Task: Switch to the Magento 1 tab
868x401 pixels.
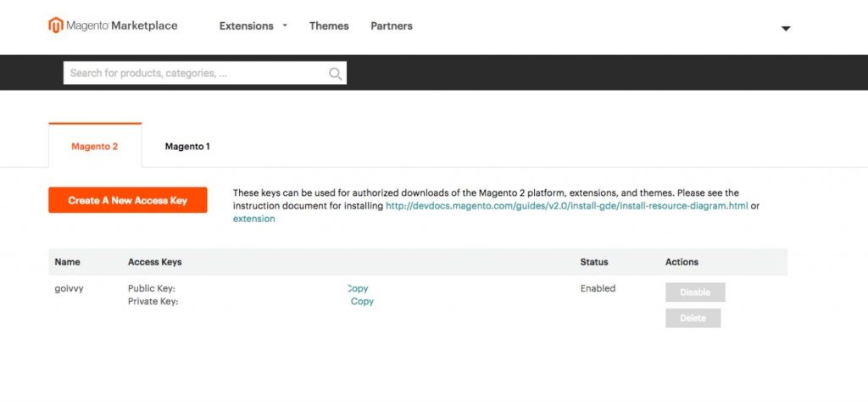Action: pyautogui.click(x=187, y=146)
